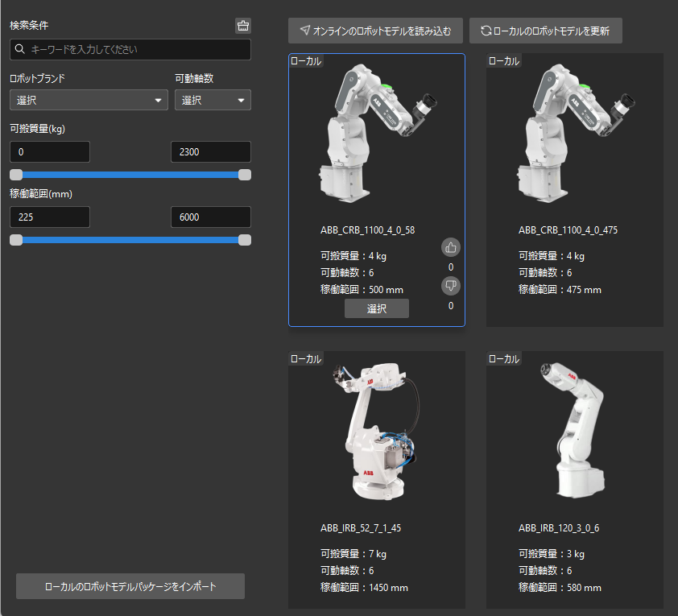Click the minimum 稼働範囲 input showing 225

point(50,217)
